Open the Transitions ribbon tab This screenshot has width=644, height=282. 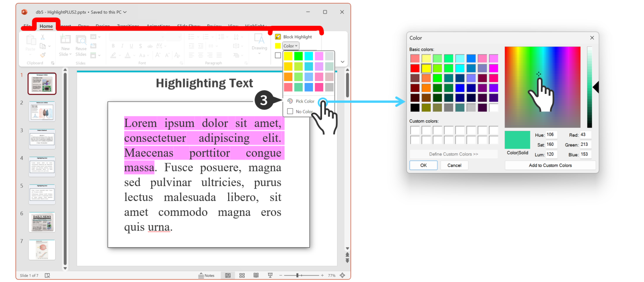tap(128, 26)
